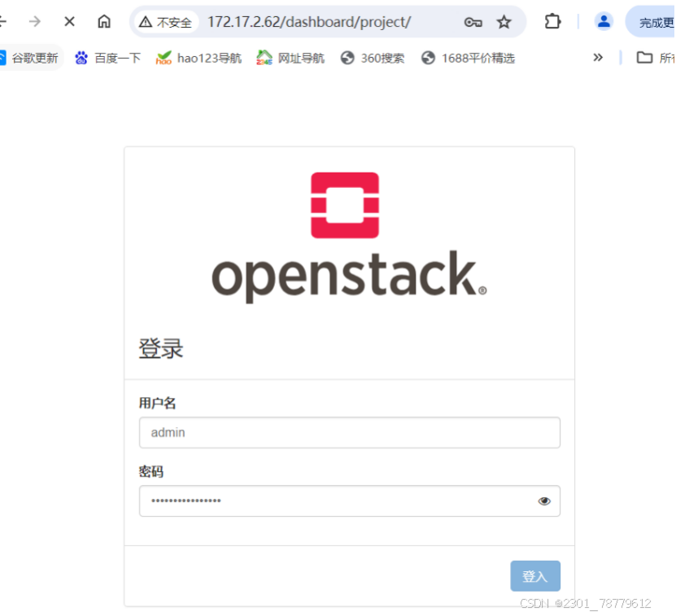
Task: Click the 登入 sign in button
Action: [x=535, y=576]
